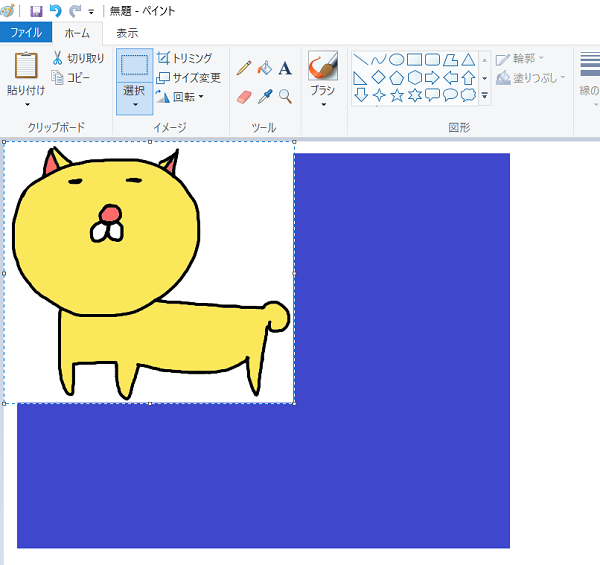Click the Save floppy disk icon

(36, 11)
